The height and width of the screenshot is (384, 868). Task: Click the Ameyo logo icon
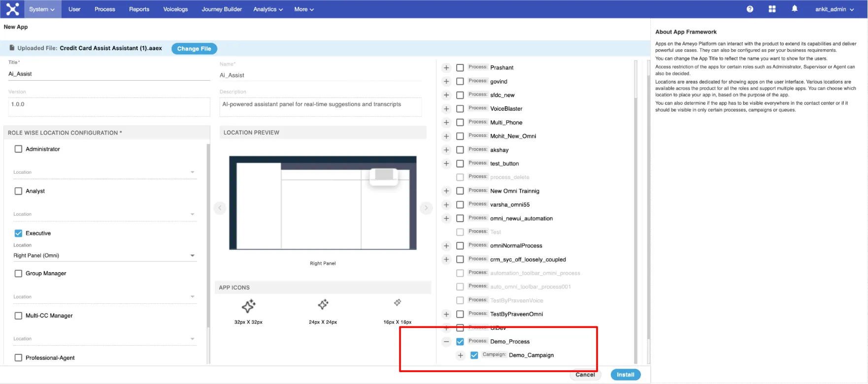(12, 9)
